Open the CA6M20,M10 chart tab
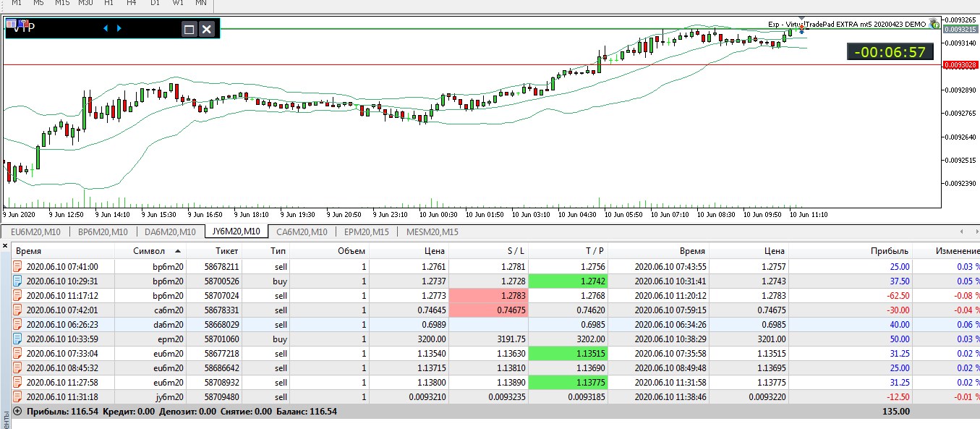This screenshot has height=429, width=980. tap(302, 232)
